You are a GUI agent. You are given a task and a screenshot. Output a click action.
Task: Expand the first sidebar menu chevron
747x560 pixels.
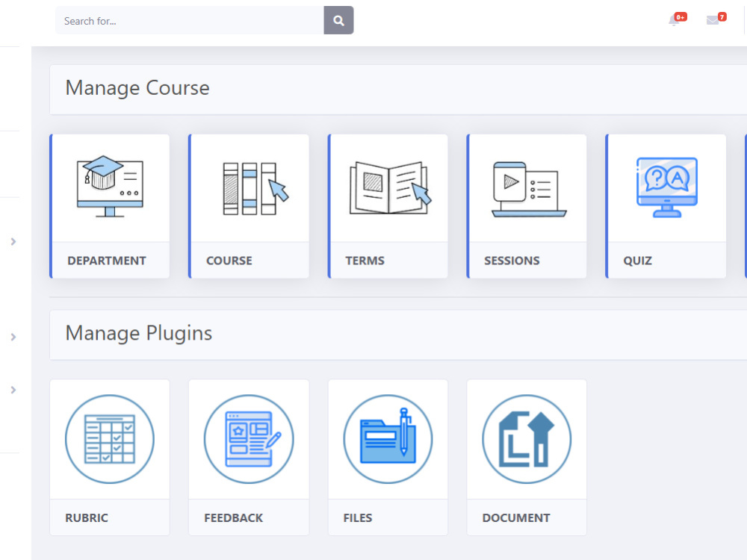pos(12,241)
